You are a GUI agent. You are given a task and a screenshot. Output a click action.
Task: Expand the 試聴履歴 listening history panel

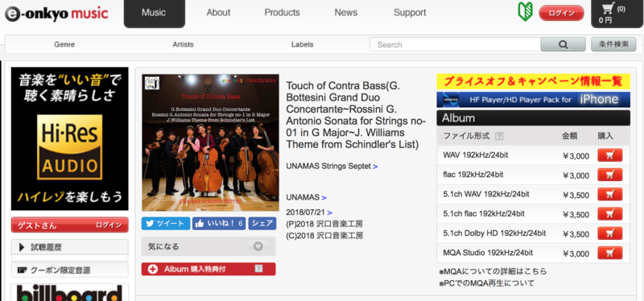point(70,247)
